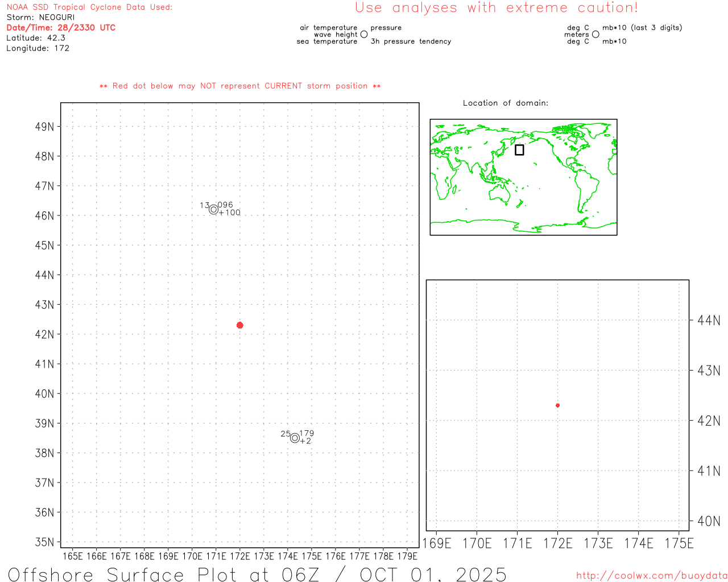Click the buoy station circle near 46N 171E
Image resolution: width=728 pixels, height=582 pixels.
click(x=213, y=210)
